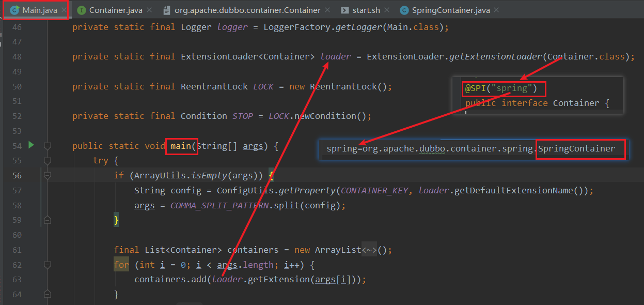Close the Main.java tab

[64, 10]
